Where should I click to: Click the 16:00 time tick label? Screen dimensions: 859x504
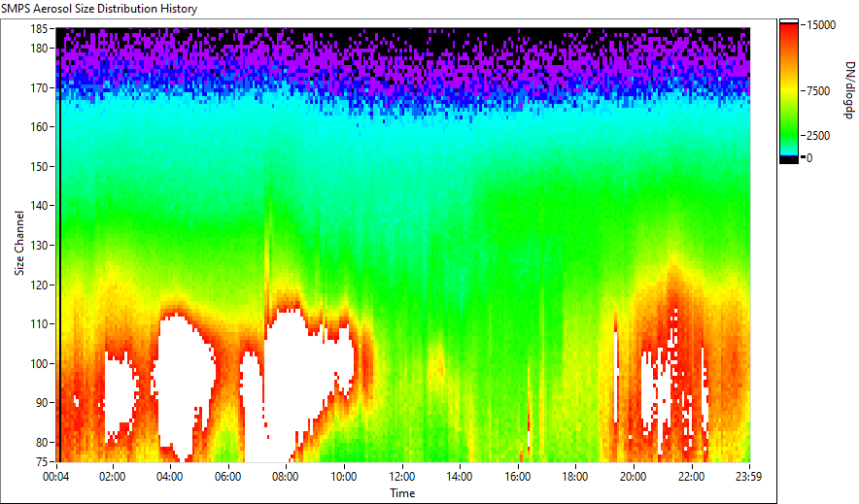tap(517, 477)
